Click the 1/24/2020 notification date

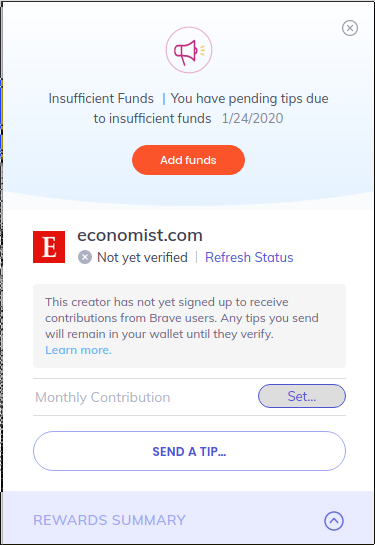pos(253,119)
